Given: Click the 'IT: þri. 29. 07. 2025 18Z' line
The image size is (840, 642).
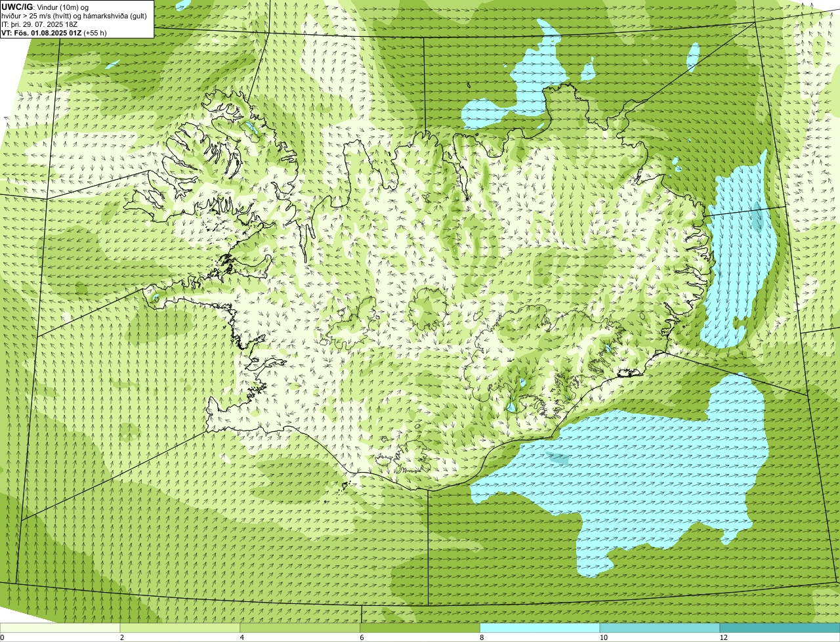Looking at the screenshot, I should click(40, 24).
